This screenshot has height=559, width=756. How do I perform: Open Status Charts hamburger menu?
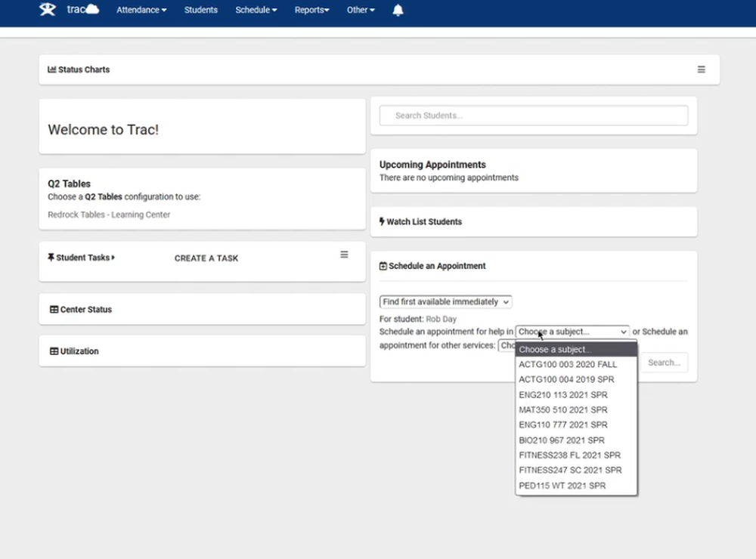pos(701,69)
